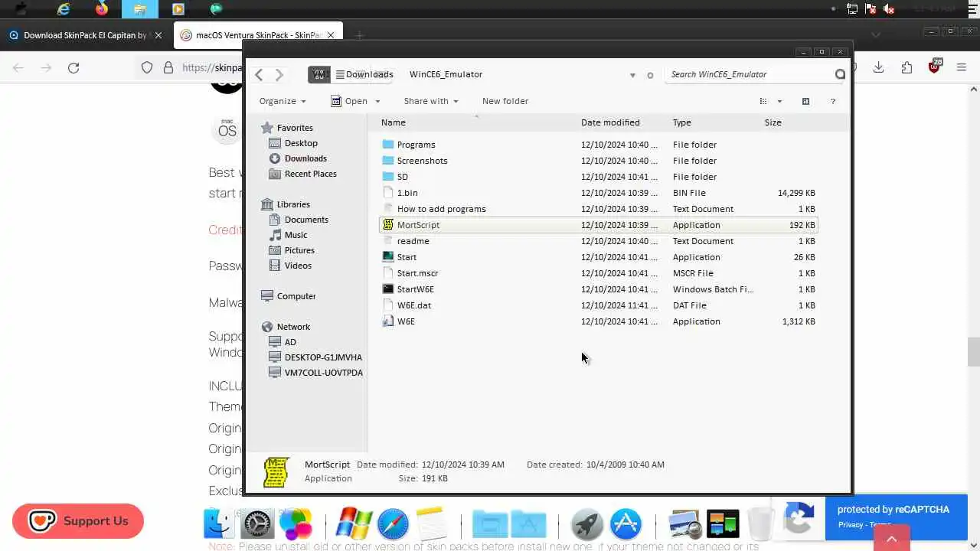The height and width of the screenshot is (551, 980).
Task: Open the Pictures library
Action: point(299,250)
